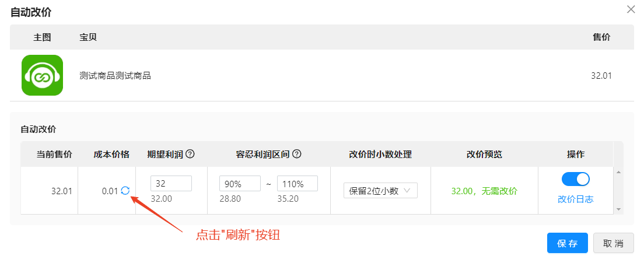Click the upper tolerance input showing 110%

point(297,184)
